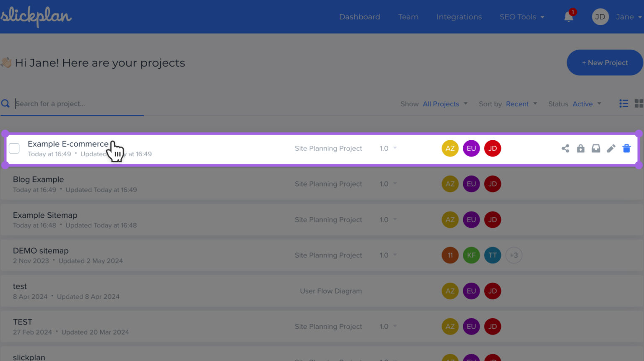Open the project named test
This screenshot has height=361, width=644.
(x=20, y=286)
